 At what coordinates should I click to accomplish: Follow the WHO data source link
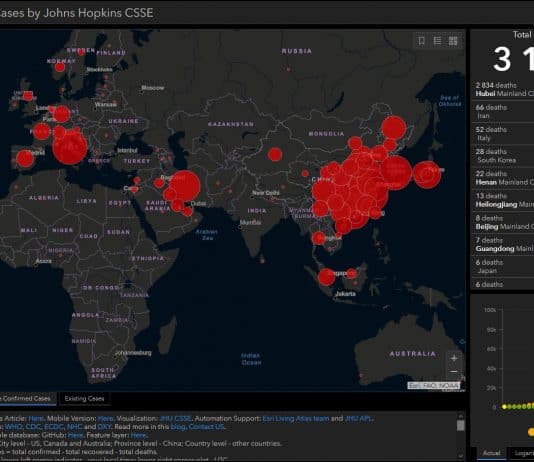pos(14,427)
